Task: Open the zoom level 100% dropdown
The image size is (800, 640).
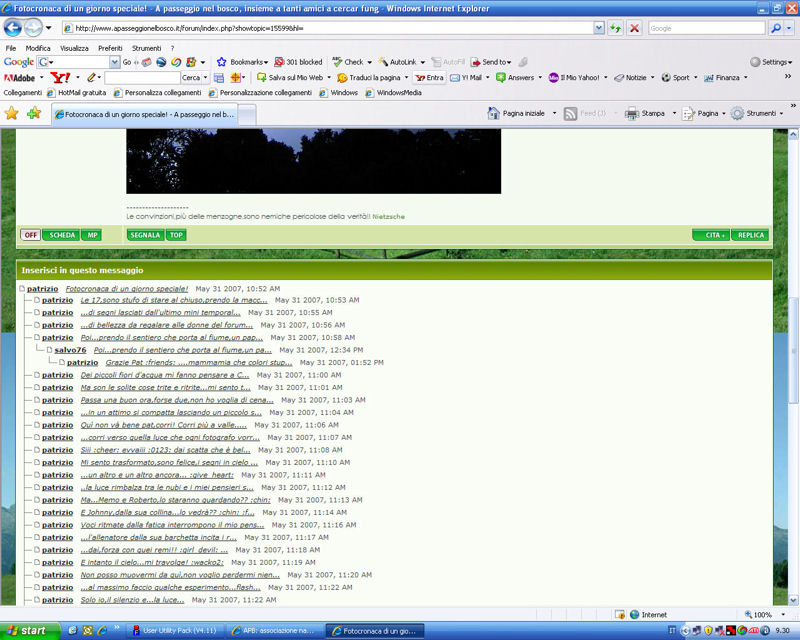Action: click(766, 614)
